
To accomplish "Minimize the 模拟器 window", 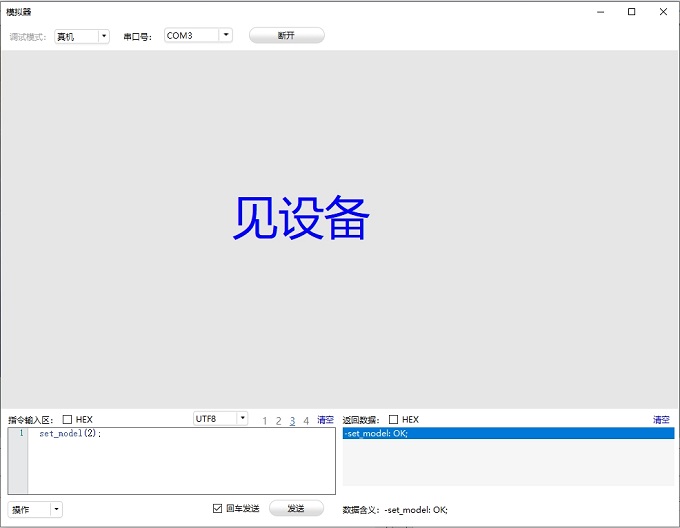I will 600,12.
